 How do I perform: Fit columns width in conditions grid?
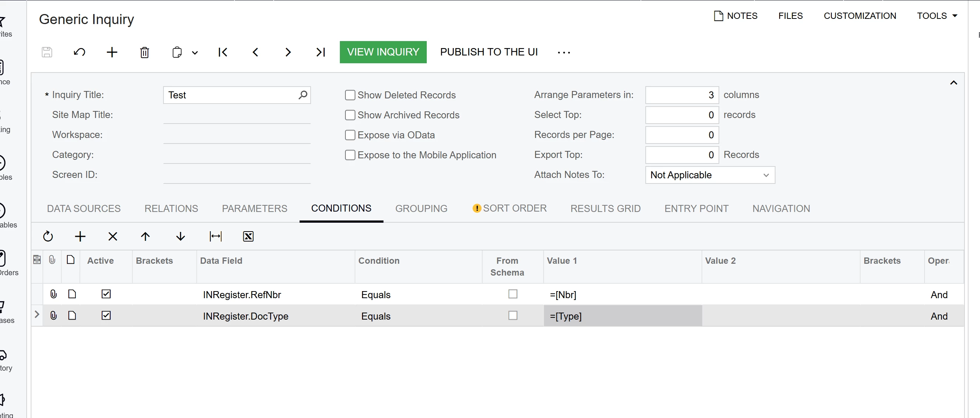point(215,236)
